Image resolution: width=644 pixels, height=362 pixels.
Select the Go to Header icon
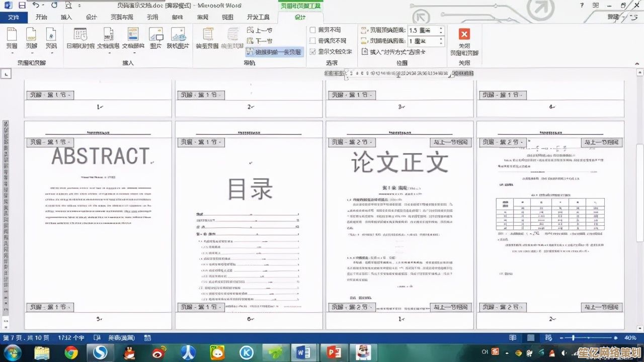coord(208,38)
